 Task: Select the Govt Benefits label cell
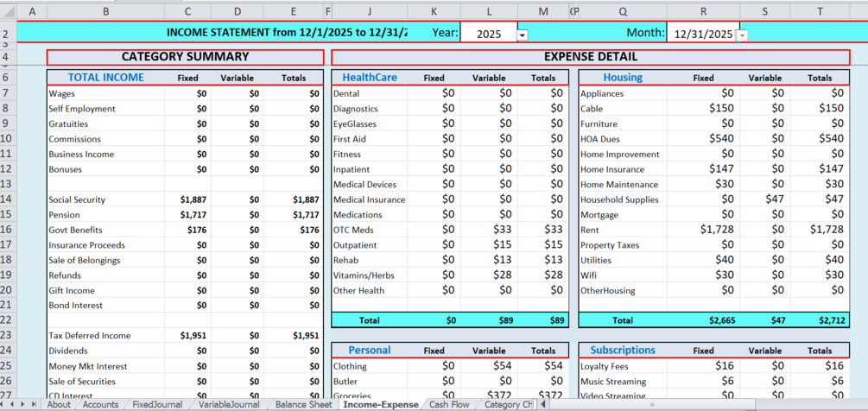click(105, 231)
